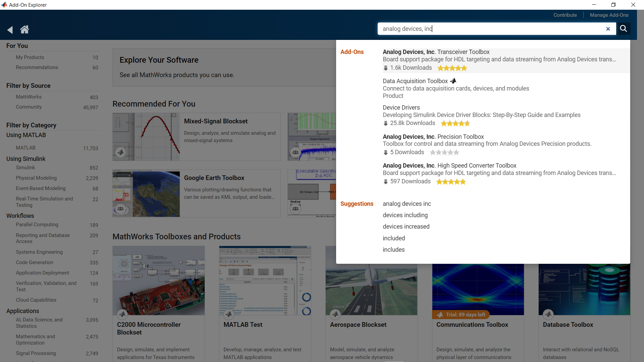Choose the 'devices including' suggestion
644x362 pixels.
[x=405, y=215]
